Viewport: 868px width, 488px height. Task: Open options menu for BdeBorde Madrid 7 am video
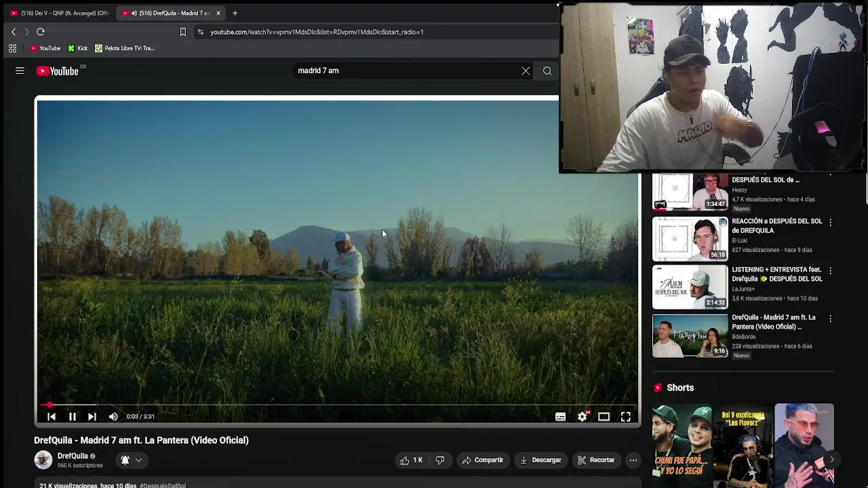pyautogui.click(x=830, y=319)
